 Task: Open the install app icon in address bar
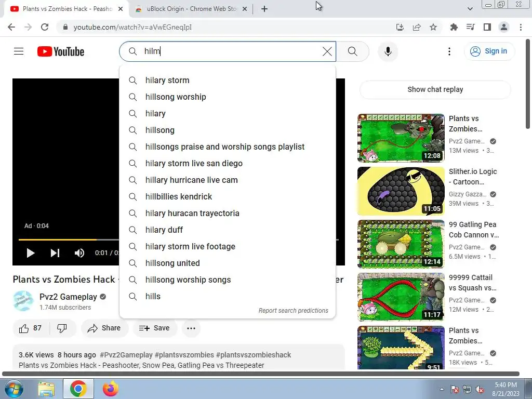tap(400, 27)
